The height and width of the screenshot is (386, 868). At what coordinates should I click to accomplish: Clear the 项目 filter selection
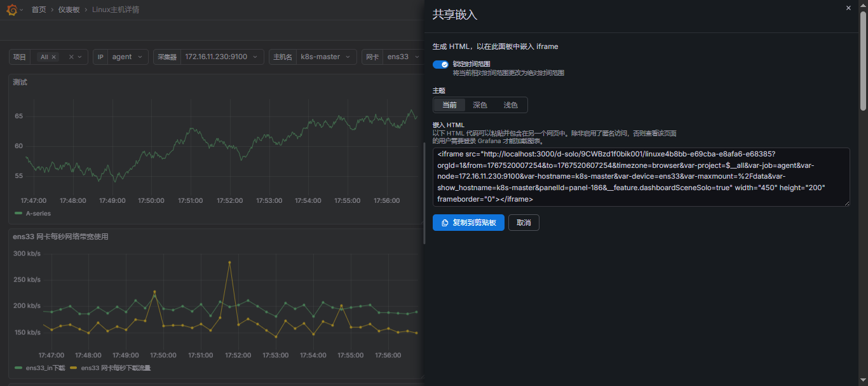pyautogui.click(x=71, y=57)
